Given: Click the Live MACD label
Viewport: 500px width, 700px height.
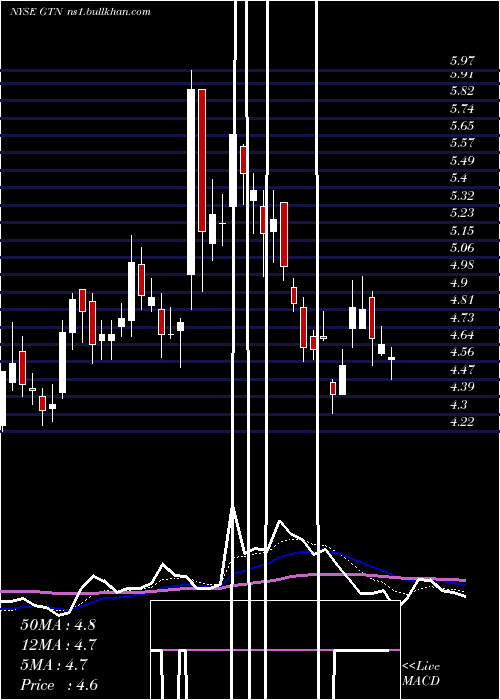Looking at the screenshot, I should 421,674.
